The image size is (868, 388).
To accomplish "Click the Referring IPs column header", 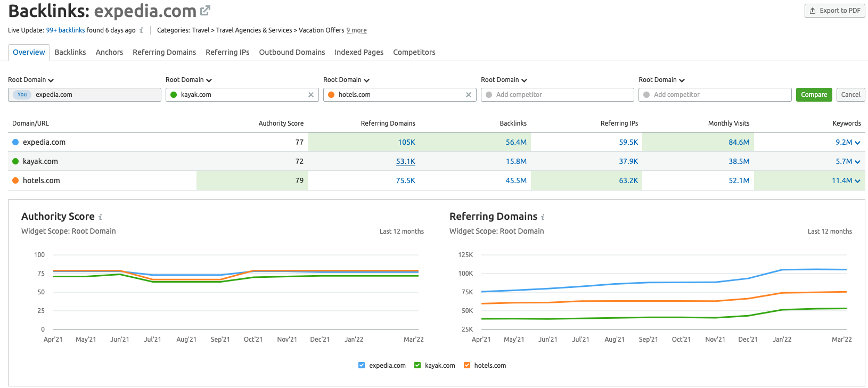I will 619,123.
